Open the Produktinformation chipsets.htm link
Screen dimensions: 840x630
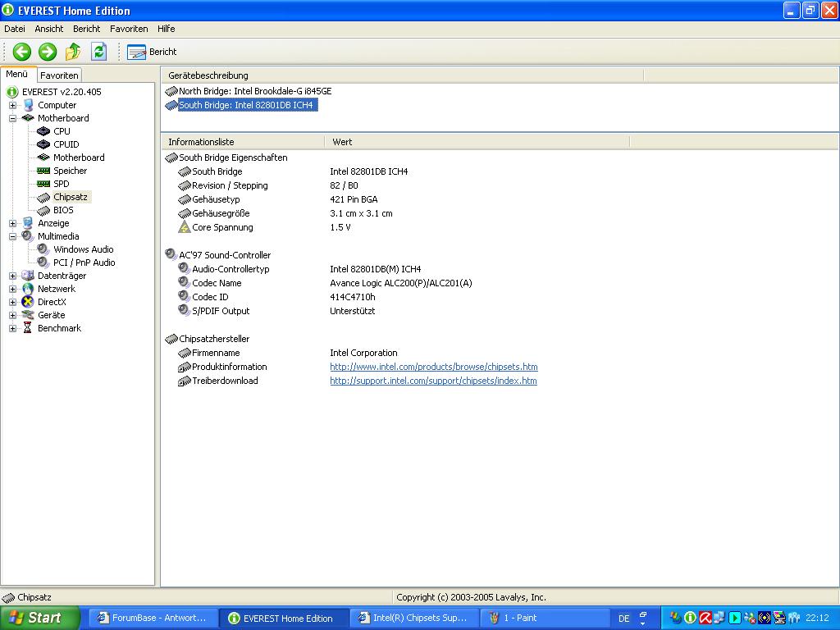coord(433,367)
